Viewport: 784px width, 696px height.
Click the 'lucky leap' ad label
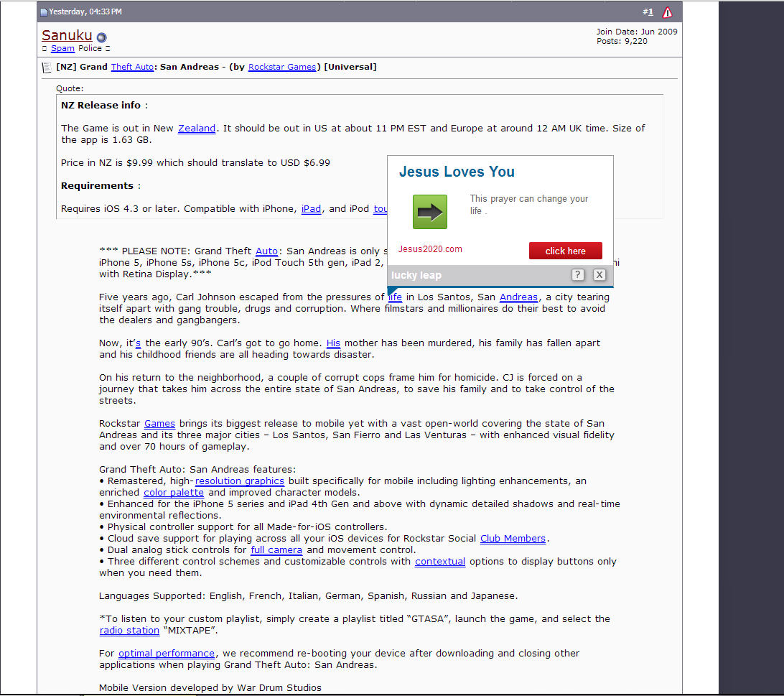tap(416, 275)
